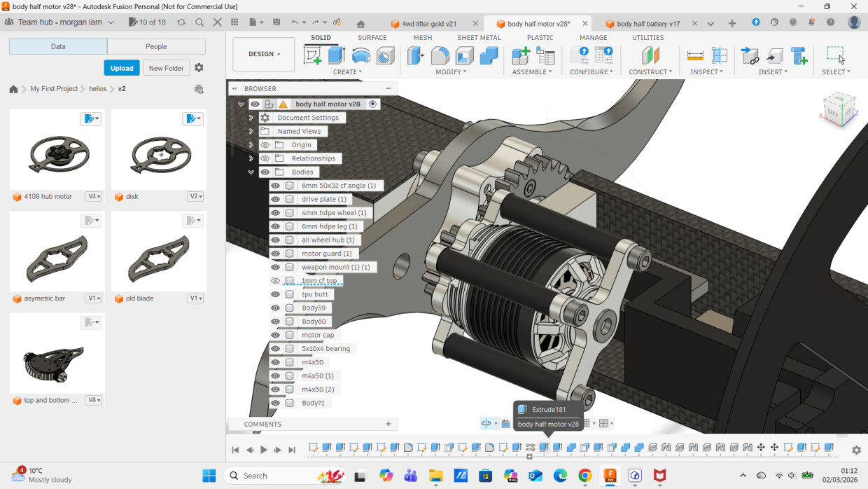Click the Section Analysis icon
Image resolution: width=868 pixels, height=489 pixels.
point(719,55)
